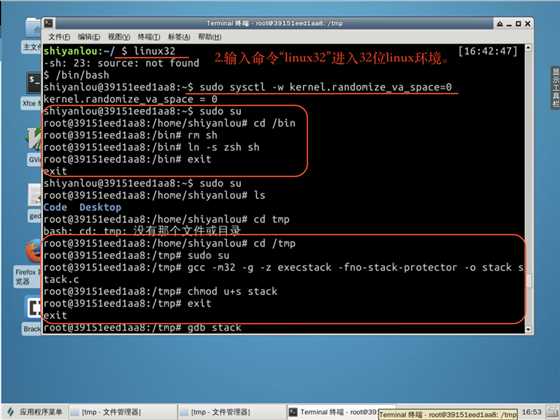Click the terminal icon on the taskbar button

coord(293,412)
